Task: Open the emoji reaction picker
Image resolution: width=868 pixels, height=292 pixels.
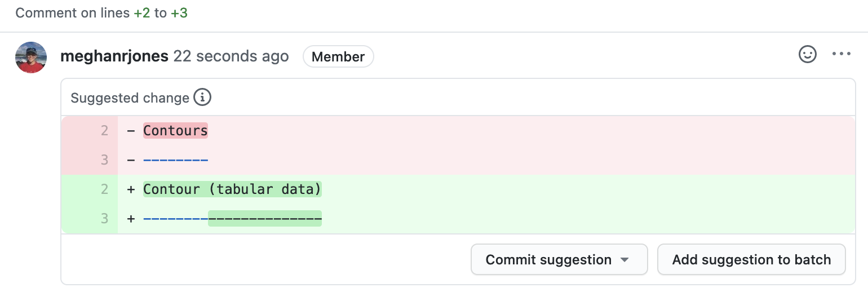Action: (x=808, y=54)
